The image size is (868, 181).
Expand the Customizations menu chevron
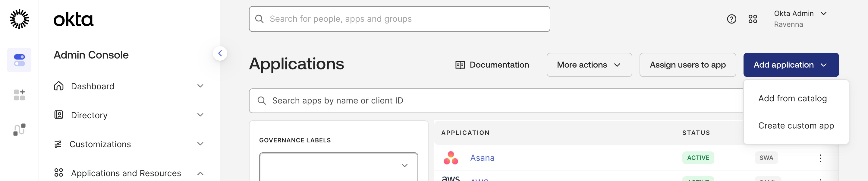tap(200, 144)
